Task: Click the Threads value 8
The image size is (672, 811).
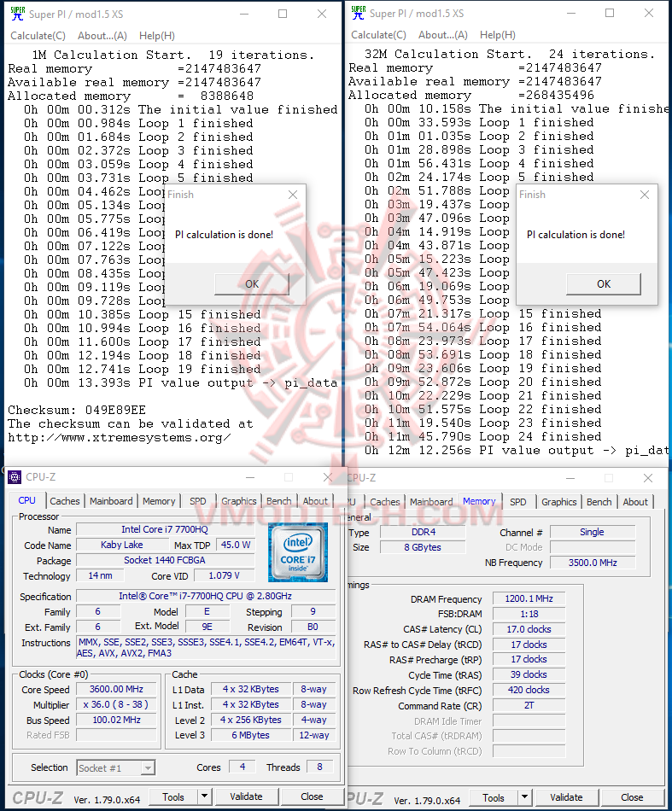Action: point(319,767)
